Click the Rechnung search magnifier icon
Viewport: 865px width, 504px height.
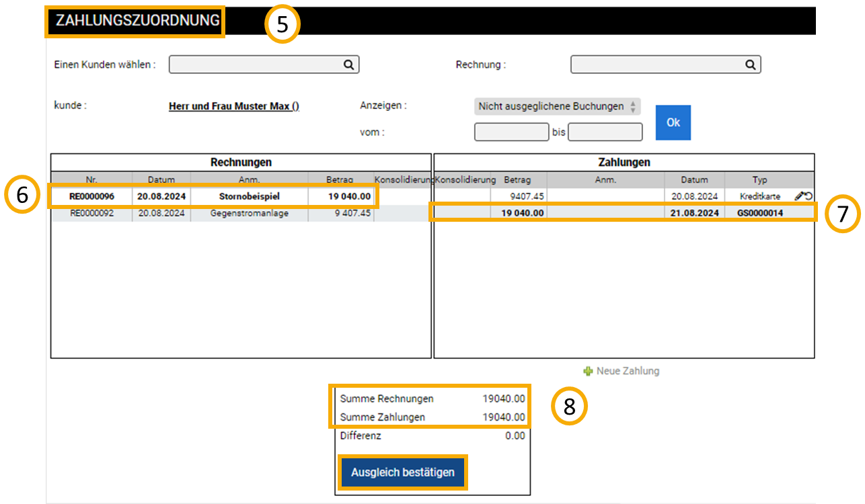pyautogui.click(x=750, y=65)
